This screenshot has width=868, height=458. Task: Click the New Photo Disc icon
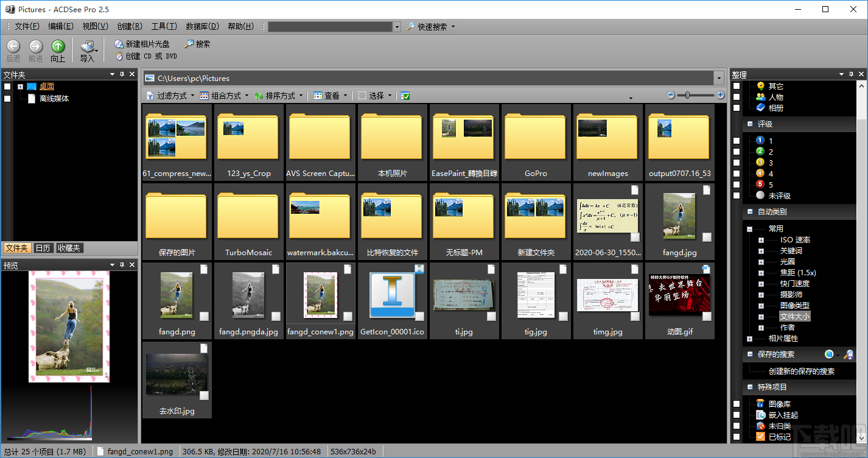pos(119,44)
